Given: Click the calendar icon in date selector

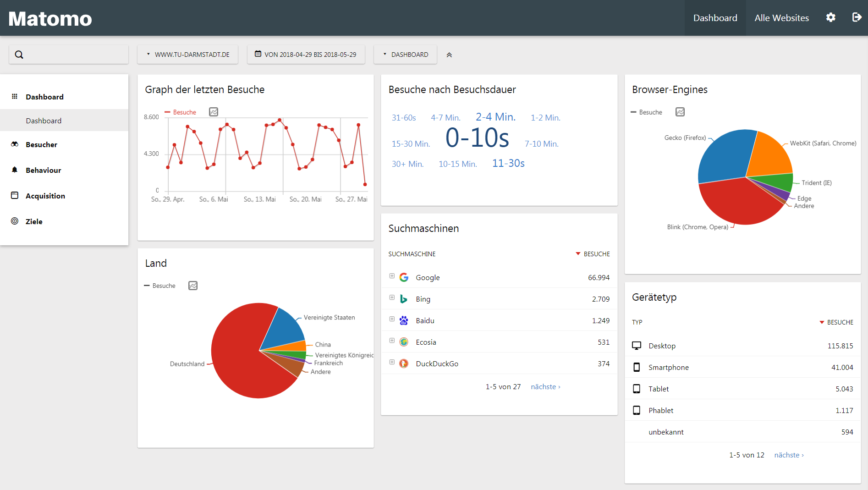Looking at the screenshot, I should 258,54.
